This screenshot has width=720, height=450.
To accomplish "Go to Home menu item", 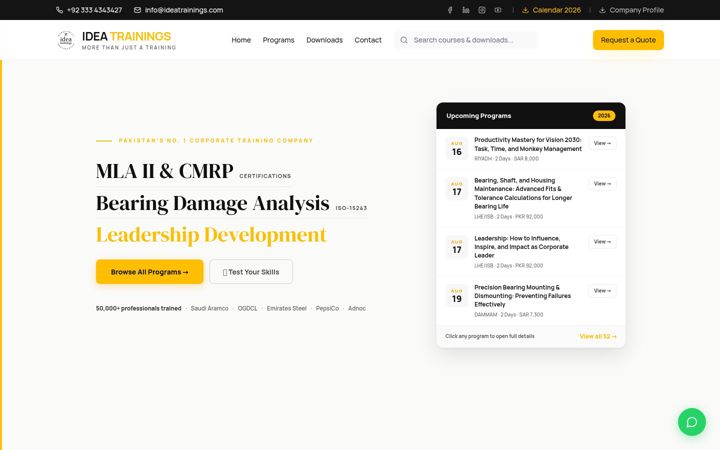I will 241,40.
